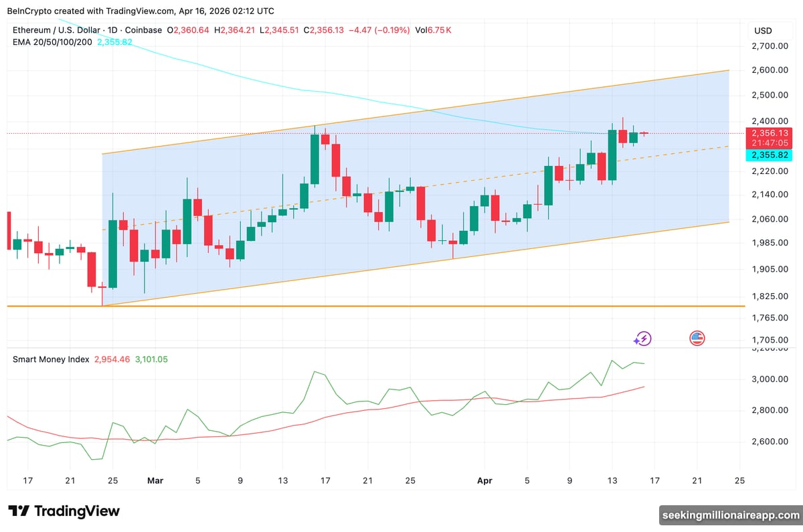This screenshot has height=532, width=803.
Task: Switch to the USD price scale tab
Action: tap(764, 29)
